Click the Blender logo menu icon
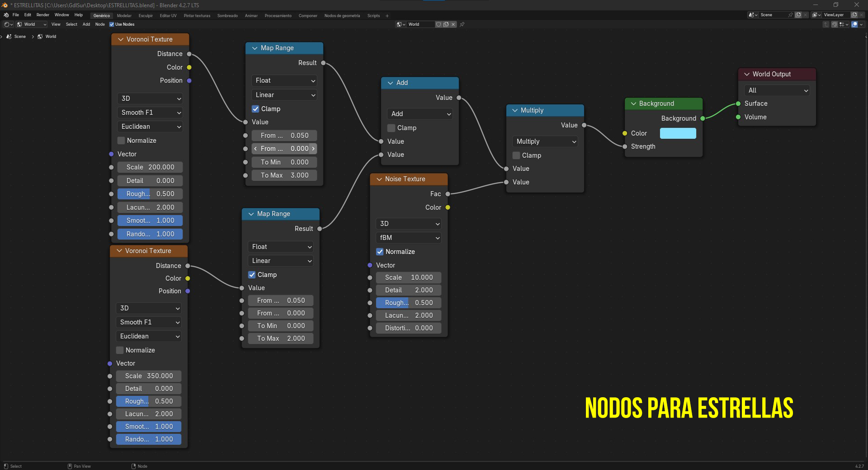 pyautogui.click(x=6, y=15)
